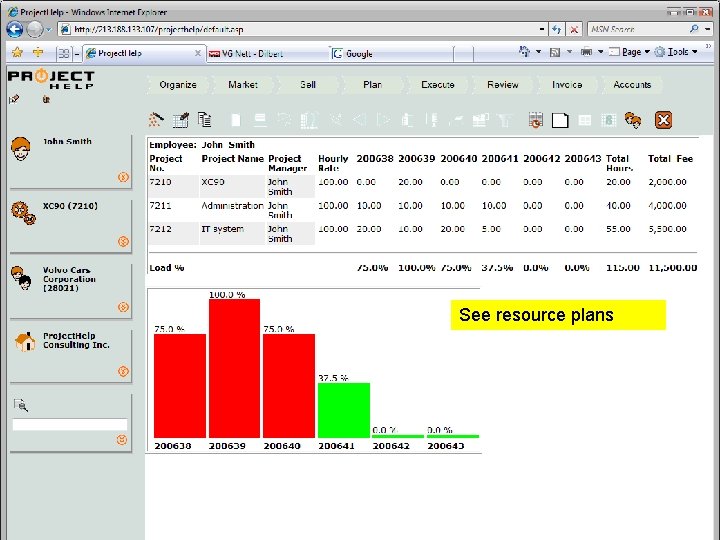Click the browser Forward button
This screenshot has width=720, height=540.
35,30
